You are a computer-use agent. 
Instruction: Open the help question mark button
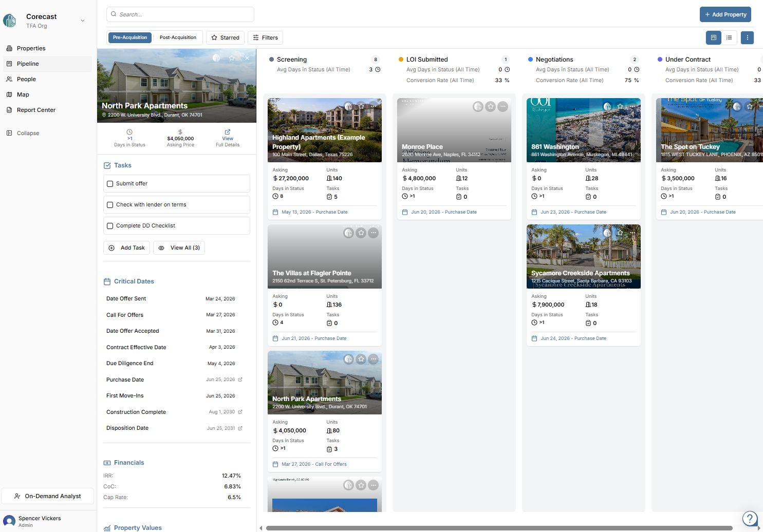pyautogui.click(x=750, y=518)
